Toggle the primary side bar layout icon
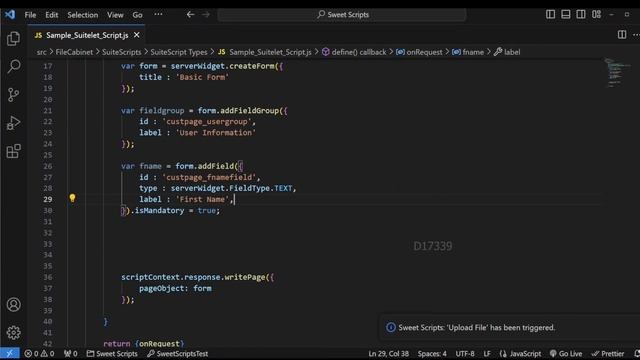The width and height of the screenshot is (640, 360). tap(550, 15)
